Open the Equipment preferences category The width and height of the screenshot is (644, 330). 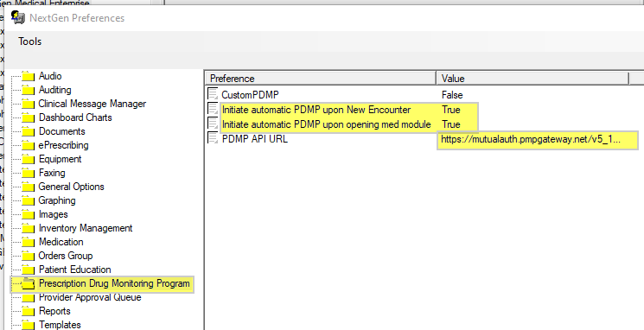[61, 159]
